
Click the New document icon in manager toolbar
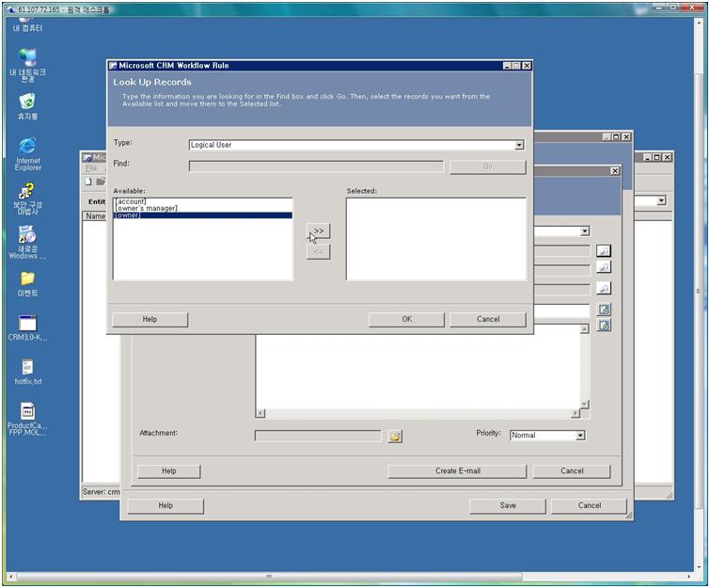[88, 182]
